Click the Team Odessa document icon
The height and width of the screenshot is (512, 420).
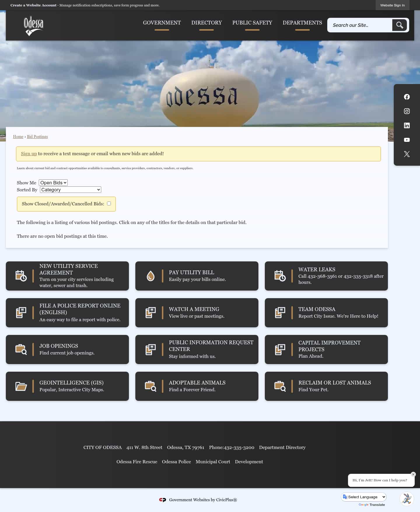280,312
